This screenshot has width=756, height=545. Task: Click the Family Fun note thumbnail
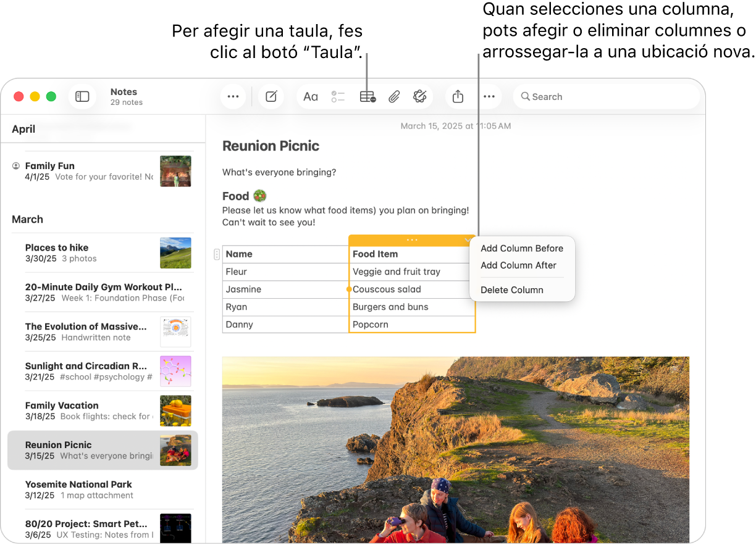(x=175, y=171)
